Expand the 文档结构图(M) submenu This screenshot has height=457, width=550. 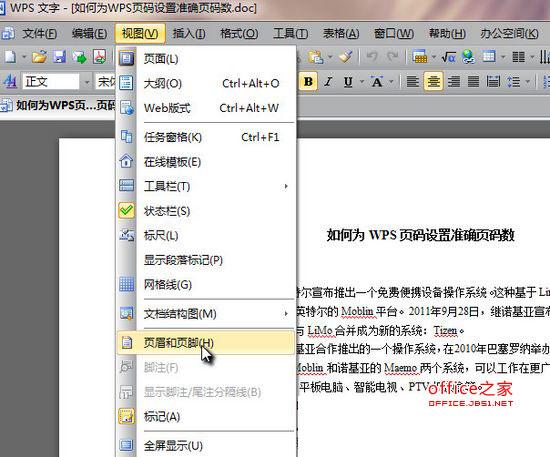click(x=207, y=314)
